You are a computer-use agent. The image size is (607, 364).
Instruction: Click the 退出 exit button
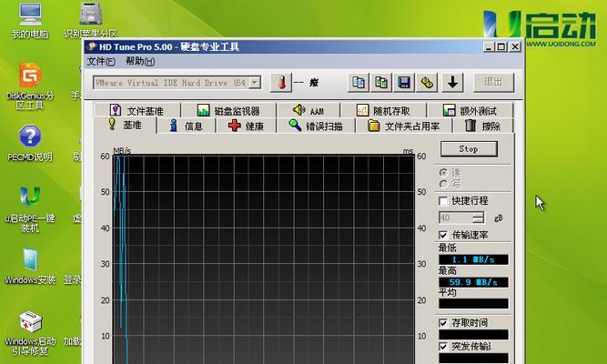pos(493,82)
